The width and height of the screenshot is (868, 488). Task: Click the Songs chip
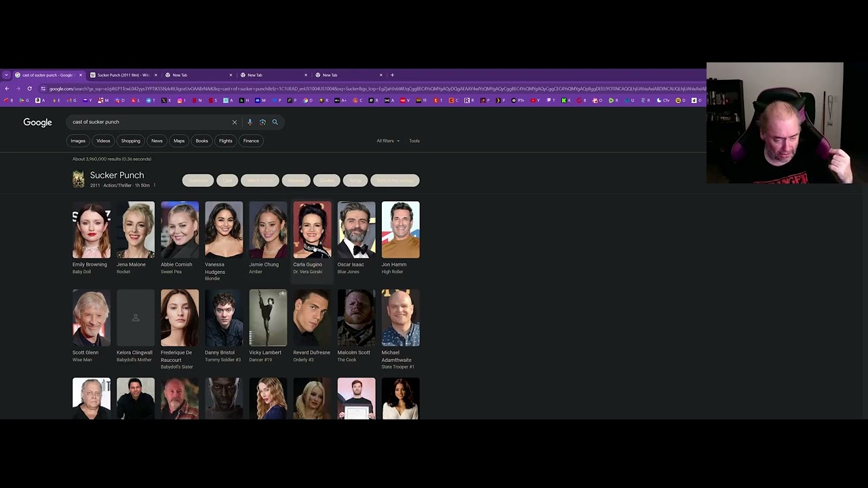click(355, 180)
